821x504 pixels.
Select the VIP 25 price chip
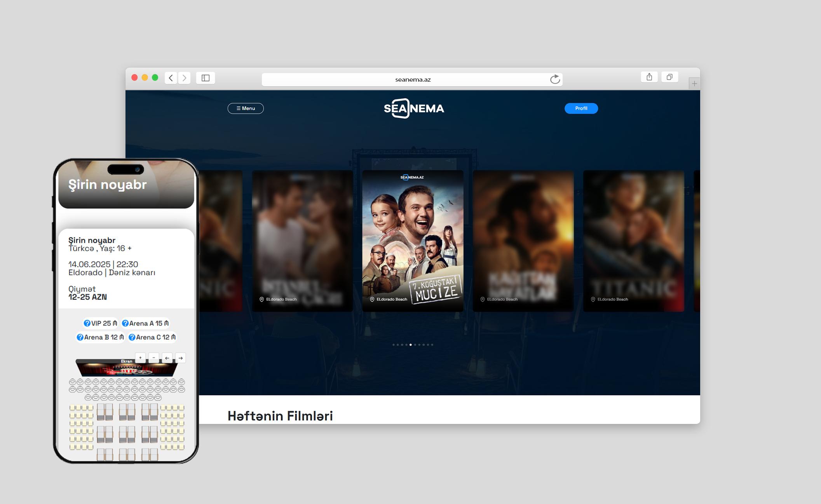coord(100,323)
